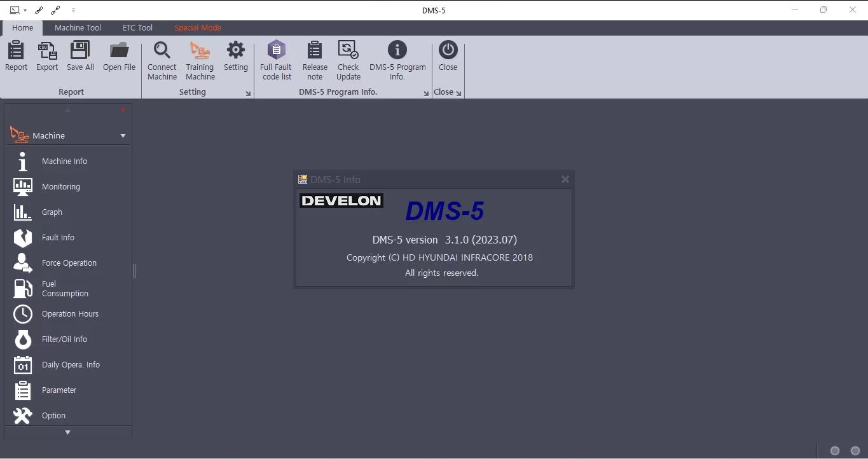Image resolution: width=868 pixels, height=459 pixels.
Task: Click the All rights reserved text
Action: point(441,273)
